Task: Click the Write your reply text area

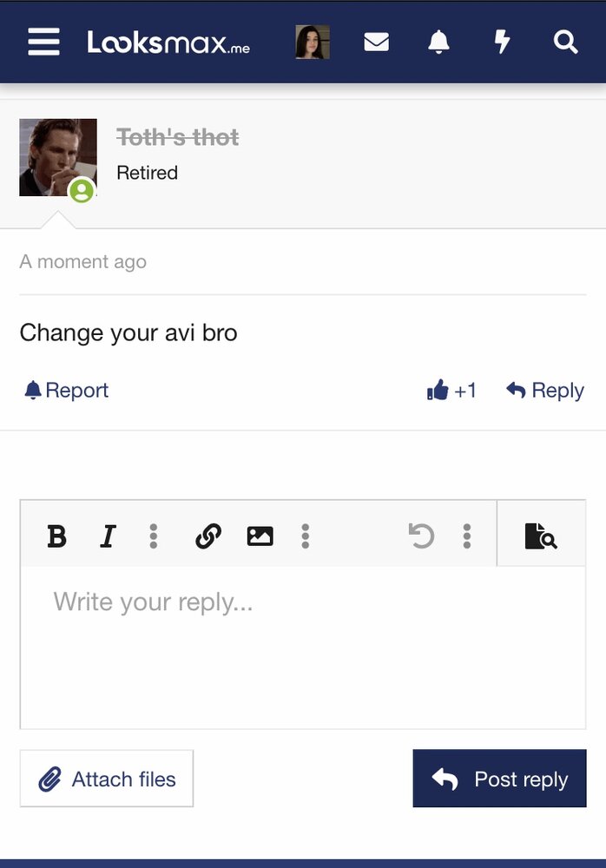Action: (x=303, y=648)
